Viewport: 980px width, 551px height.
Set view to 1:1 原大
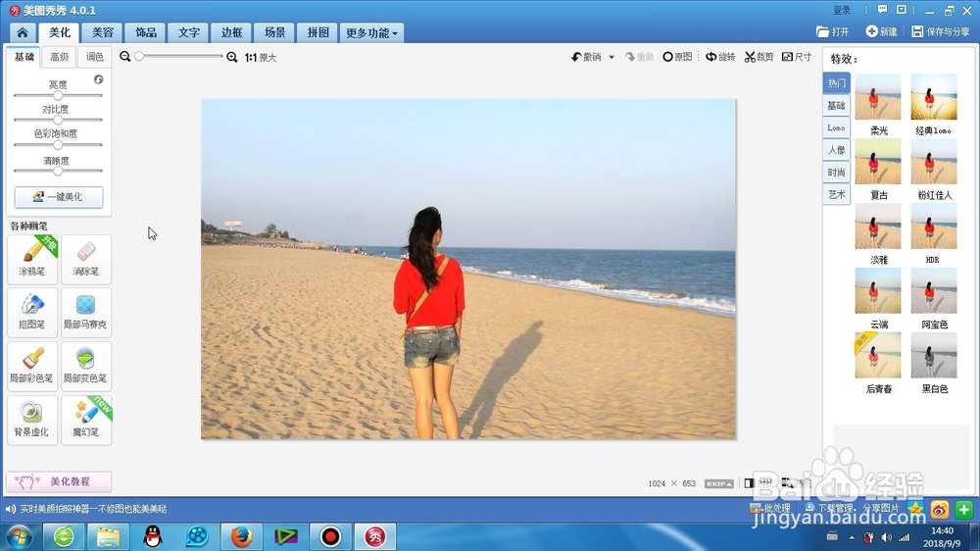(x=261, y=58)
